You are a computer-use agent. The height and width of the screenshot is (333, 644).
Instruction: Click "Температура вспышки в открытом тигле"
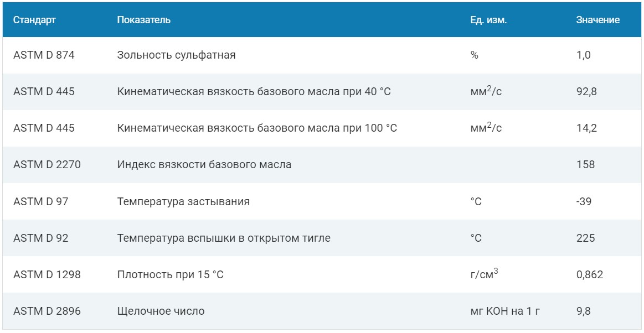tap(224, 238)
